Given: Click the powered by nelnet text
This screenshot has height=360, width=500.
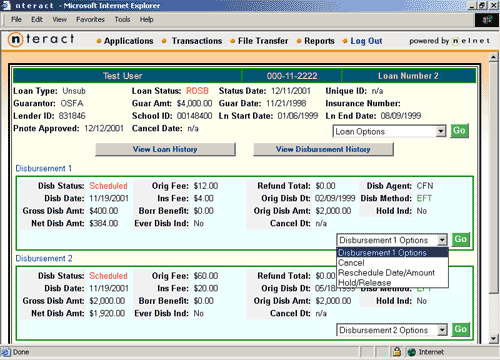Looking at the screenshot, I should 449,41.
